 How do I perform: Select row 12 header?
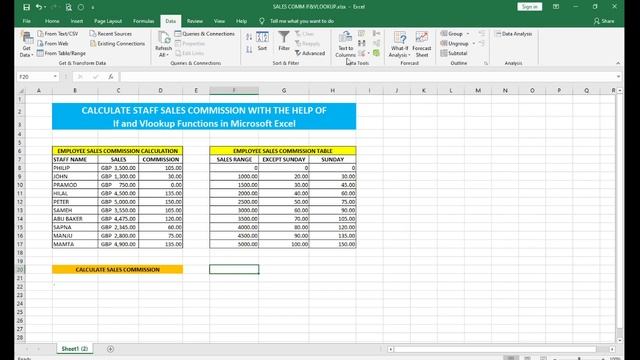pos(20,202)
